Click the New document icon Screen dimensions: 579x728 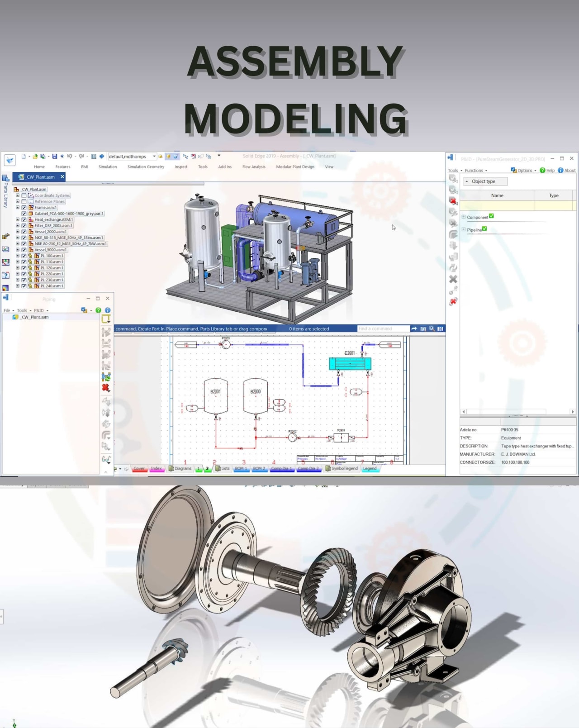pos(24,157)
